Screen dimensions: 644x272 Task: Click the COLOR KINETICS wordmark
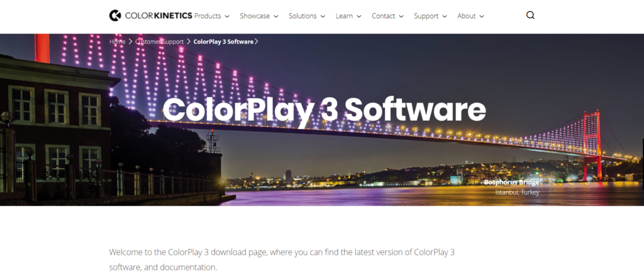pyautogui.click(x=158, y=16)
